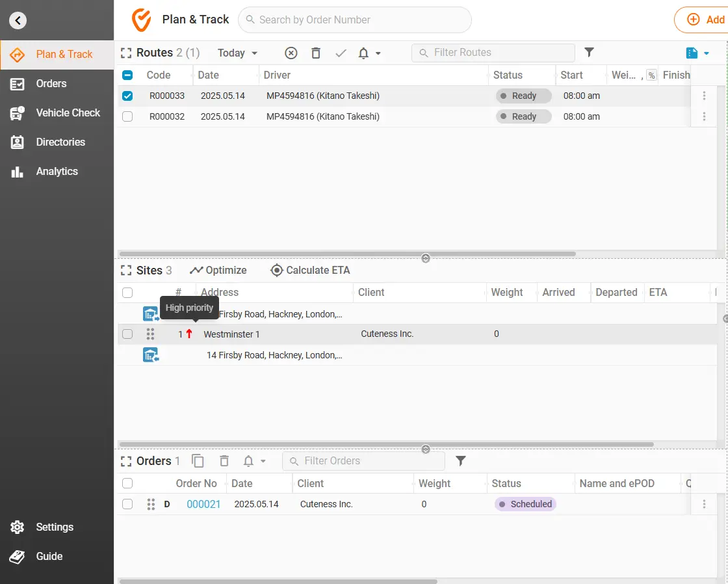Click the delete routes trash icon

click(x=316, y=53)
